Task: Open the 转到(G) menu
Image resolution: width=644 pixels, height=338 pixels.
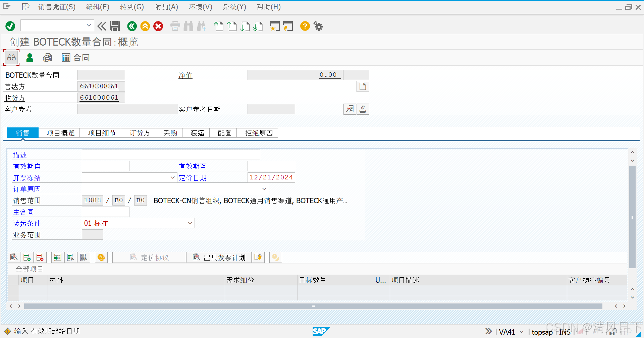Action: click(132, 7)
